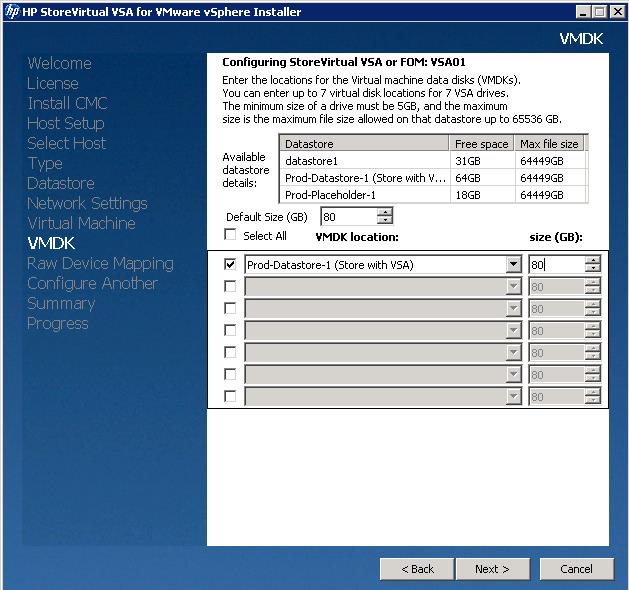Image resolution: width=629 pixels, height=590 pixels.
Task: Check the Select All checkbox
Action: 230,235
